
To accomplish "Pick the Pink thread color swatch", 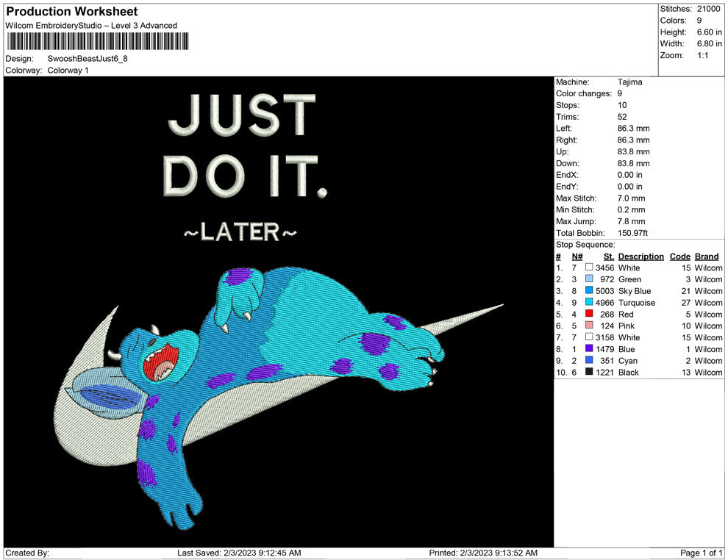I will pyautogui.click(x=589, y=326).
